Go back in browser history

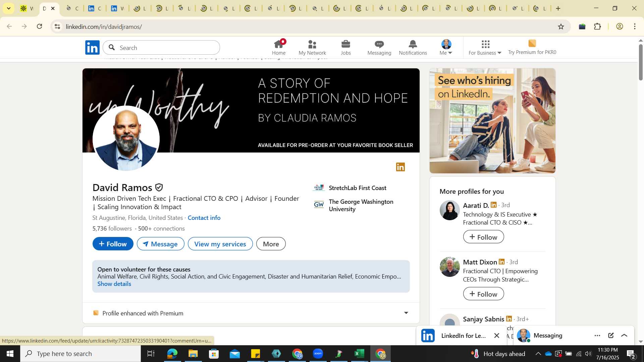9,26
